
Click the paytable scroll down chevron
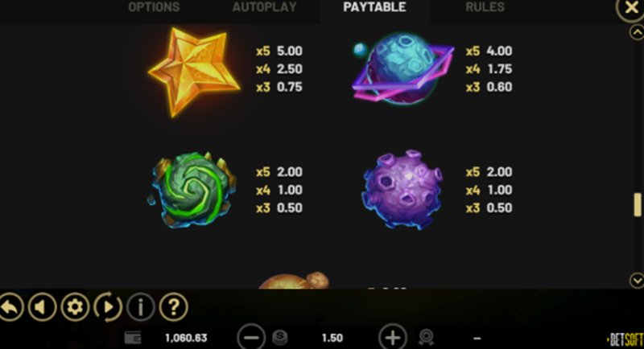click(637, 281)
